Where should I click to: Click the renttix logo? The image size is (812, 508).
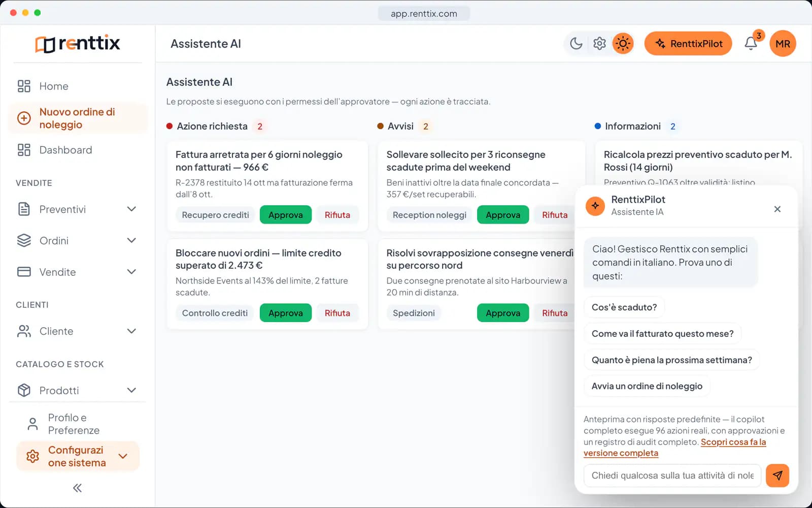pyautogui.click(x=78, y=44)
